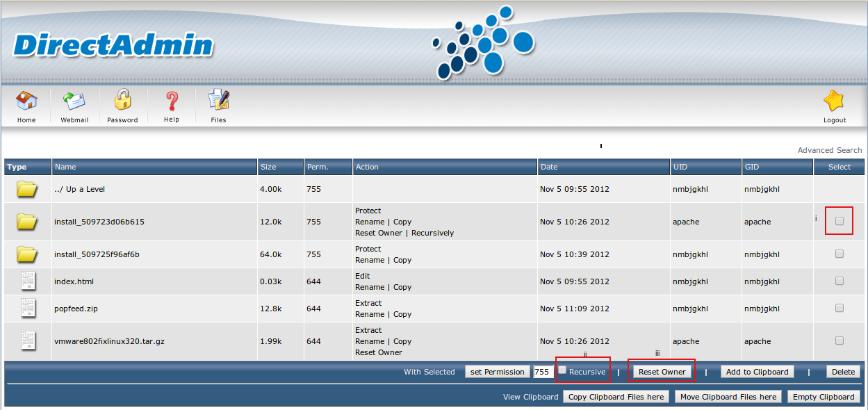Open the vmware802fixlinux320.tar.gz file link
Screen dimensions: 868x410
[109, 341]
